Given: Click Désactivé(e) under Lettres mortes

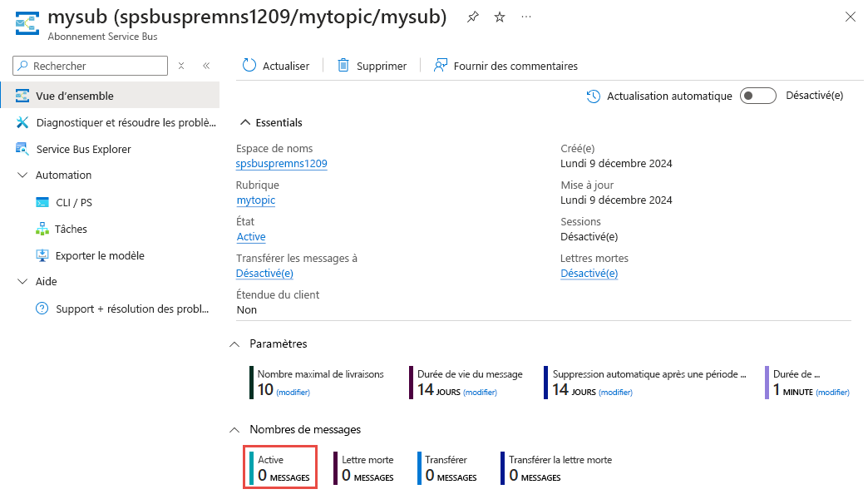Looking at the screenshot, I should (589, 273).
